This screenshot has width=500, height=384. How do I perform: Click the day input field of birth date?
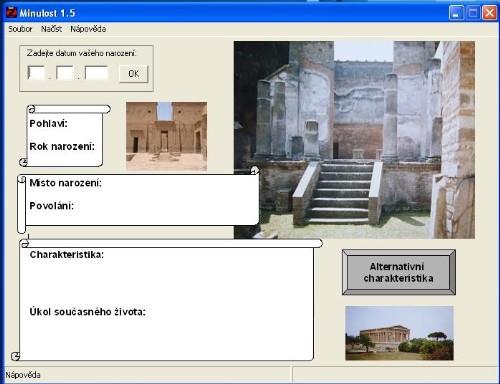coord(36,73)
